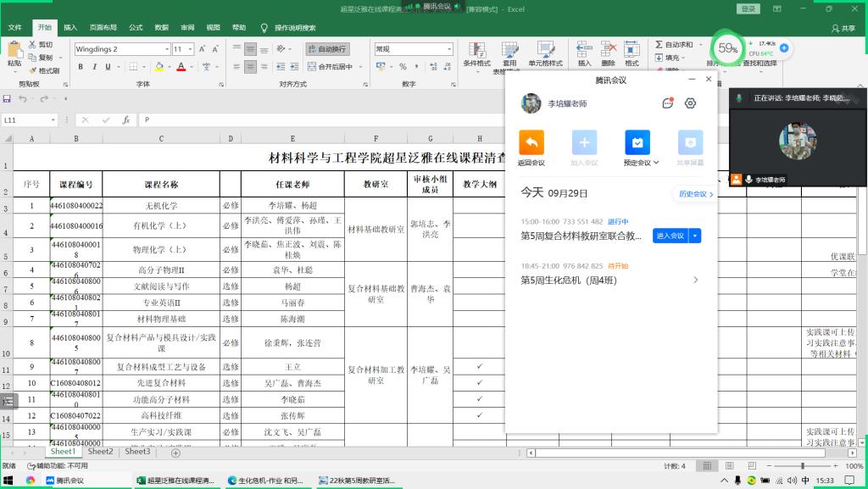Click the orange Return to Meeting (返回会议) icon
Image resolution: width=868 pixels, height=489 pixels.
(531, 142)
